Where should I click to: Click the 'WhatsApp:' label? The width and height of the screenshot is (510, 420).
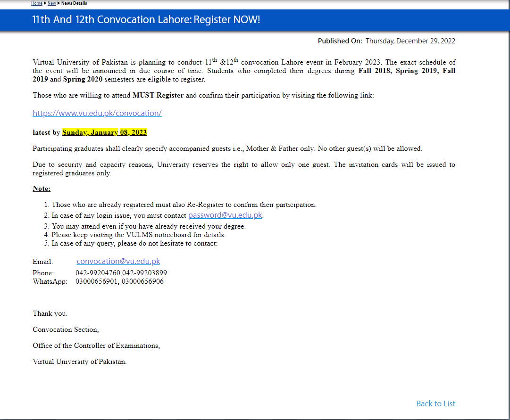coord(50,281)
